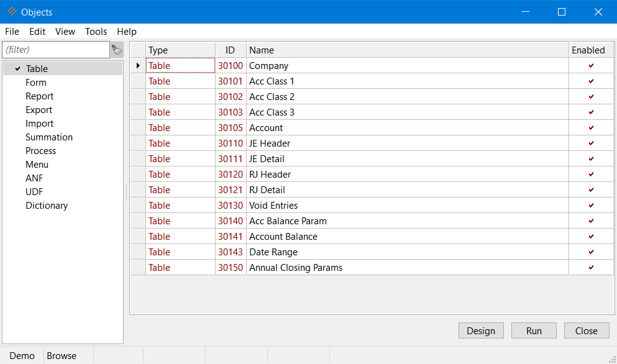Viewport: 617px width, 364px height.
Task: Click the Objects app icon in title bar
Action: point(12,12)
